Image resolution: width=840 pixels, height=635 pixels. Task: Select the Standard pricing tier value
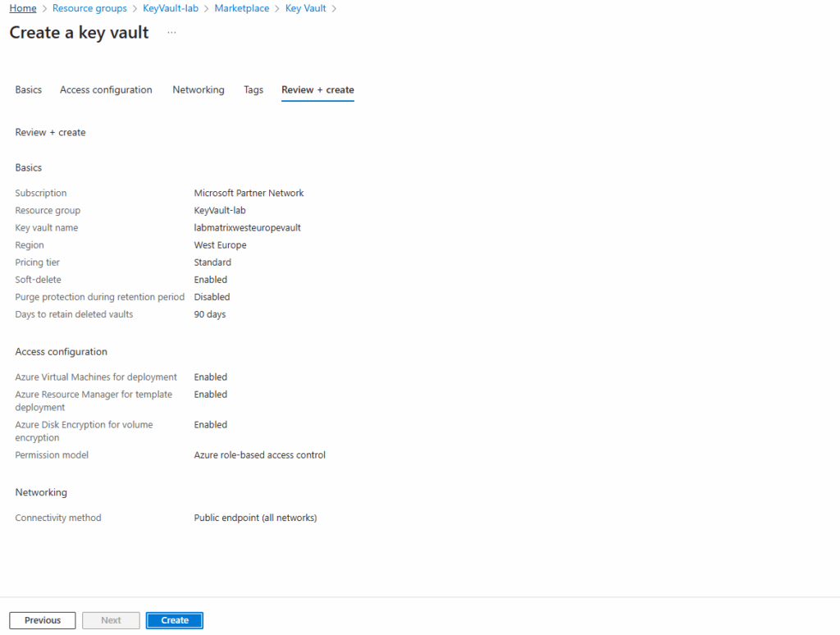212,262
